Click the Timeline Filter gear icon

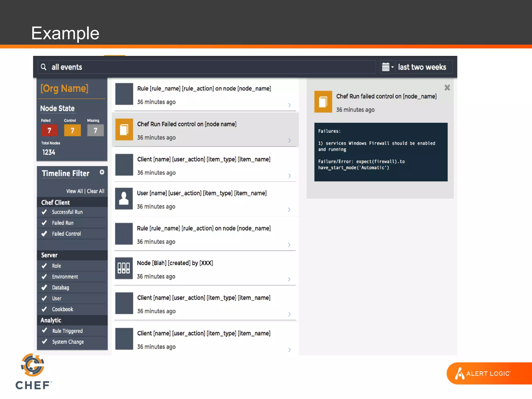[x=102, y=172]
